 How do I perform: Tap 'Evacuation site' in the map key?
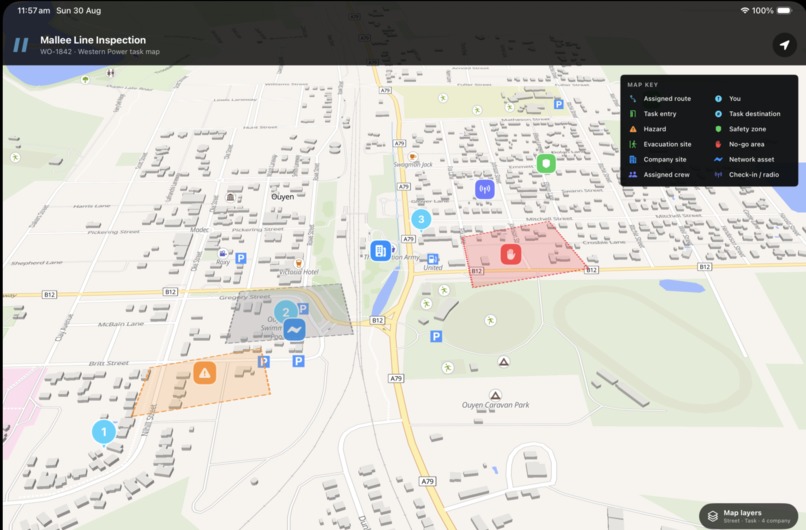[667, 144]
